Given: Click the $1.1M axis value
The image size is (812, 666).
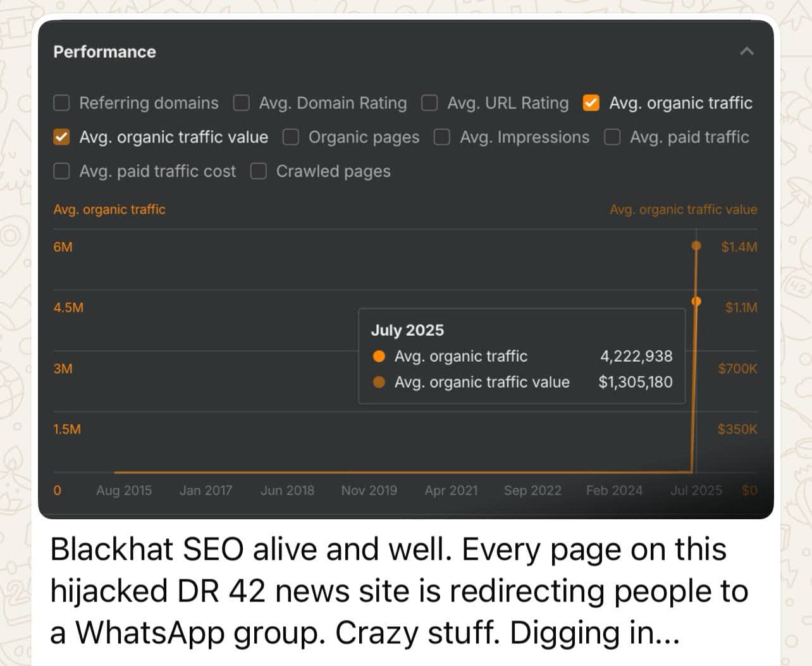Looking at the screenshot, I should [x=741, y=307].
